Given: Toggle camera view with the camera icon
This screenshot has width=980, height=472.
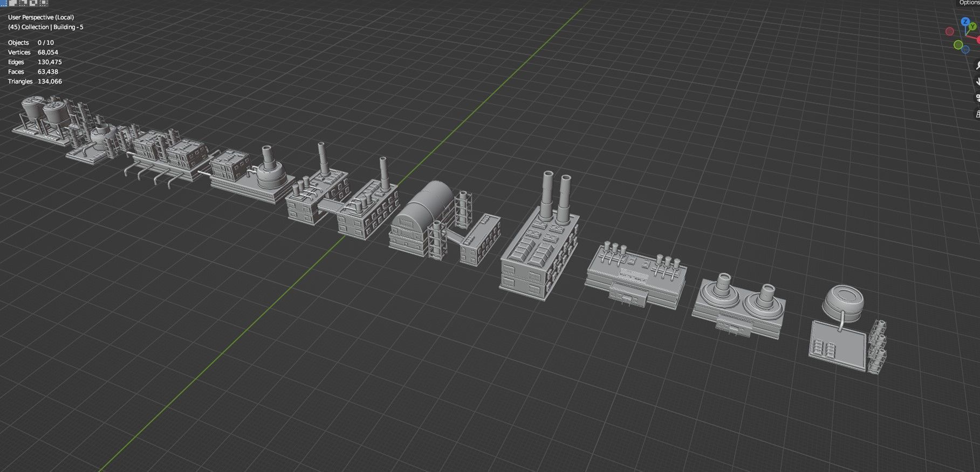Looking at the screenshot, I should point(977,98).
